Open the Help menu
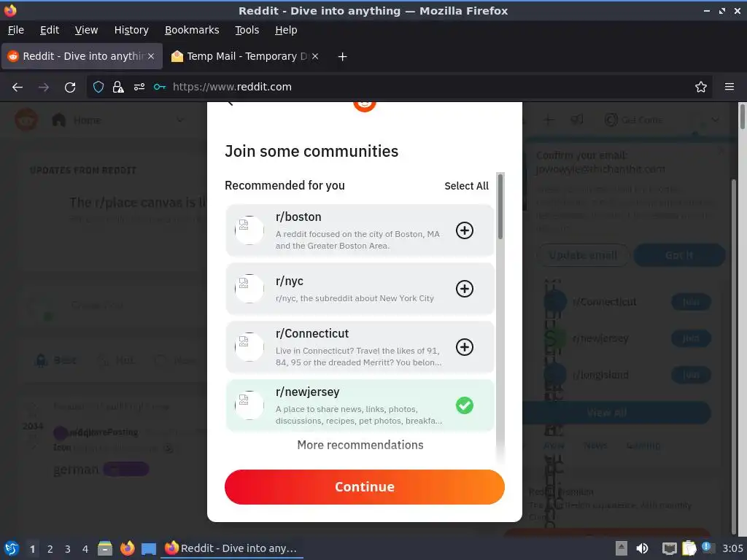Image resolution: width=747 pixels, height=560 pixels. (x=286, y=30)
